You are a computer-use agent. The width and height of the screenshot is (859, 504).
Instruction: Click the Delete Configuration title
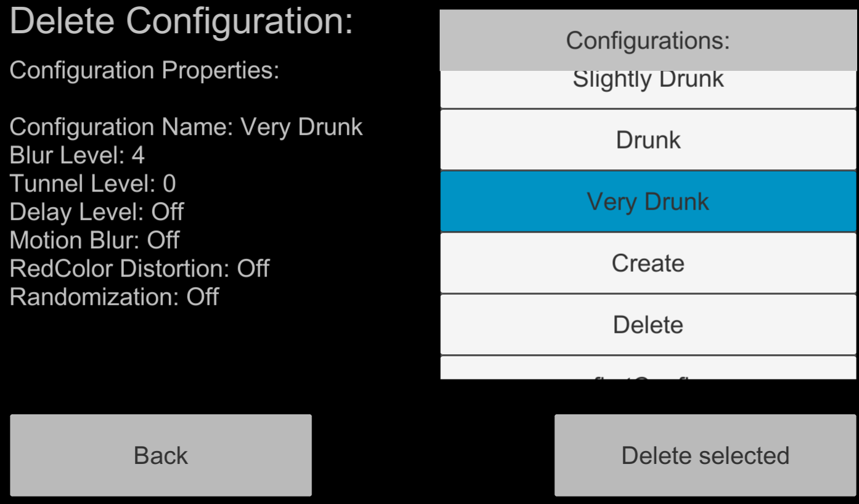pos(181,21)
